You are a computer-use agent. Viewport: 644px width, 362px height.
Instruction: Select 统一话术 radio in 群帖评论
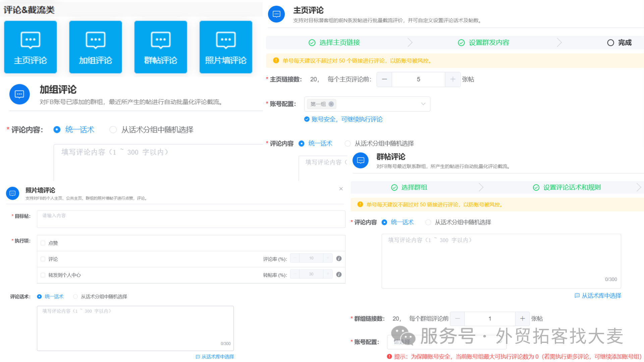click(384, 222)
